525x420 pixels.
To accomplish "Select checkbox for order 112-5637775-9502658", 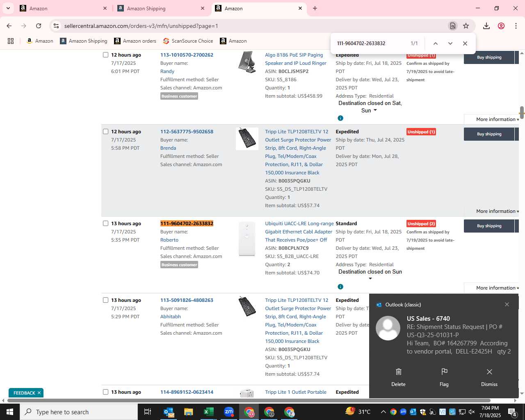I will point(105,132).
